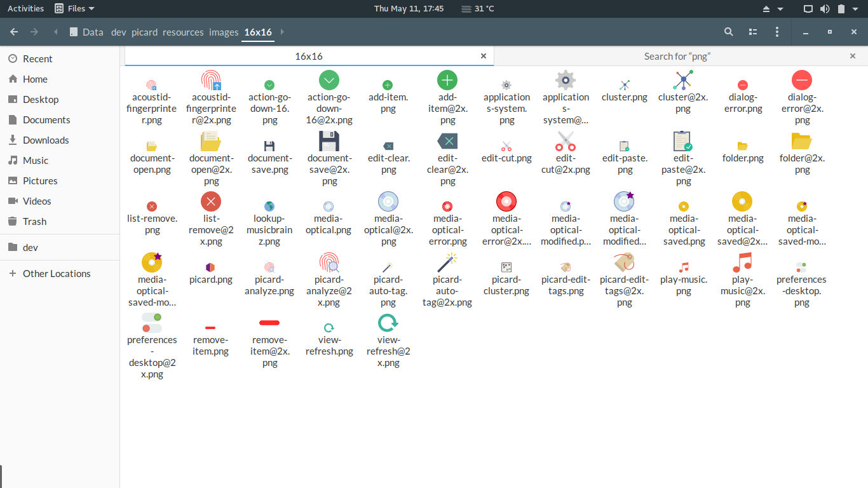This screenshot has height=488, width=868.
Task: Click the search magnifier icon in header
Action: click(729, 32)
